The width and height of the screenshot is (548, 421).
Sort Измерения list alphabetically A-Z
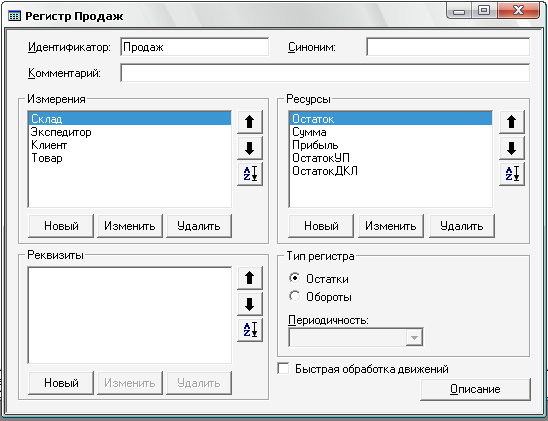pos(250,174)
